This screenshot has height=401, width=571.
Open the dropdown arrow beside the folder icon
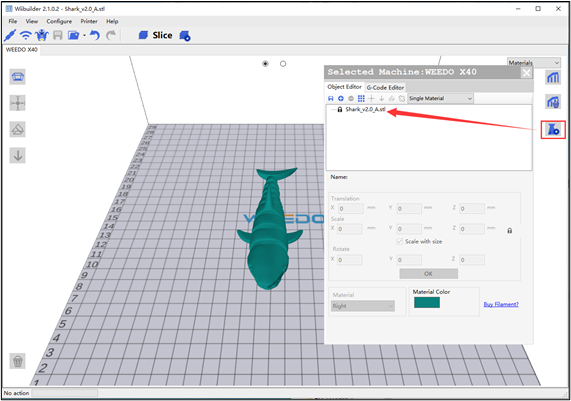[84, 35]
